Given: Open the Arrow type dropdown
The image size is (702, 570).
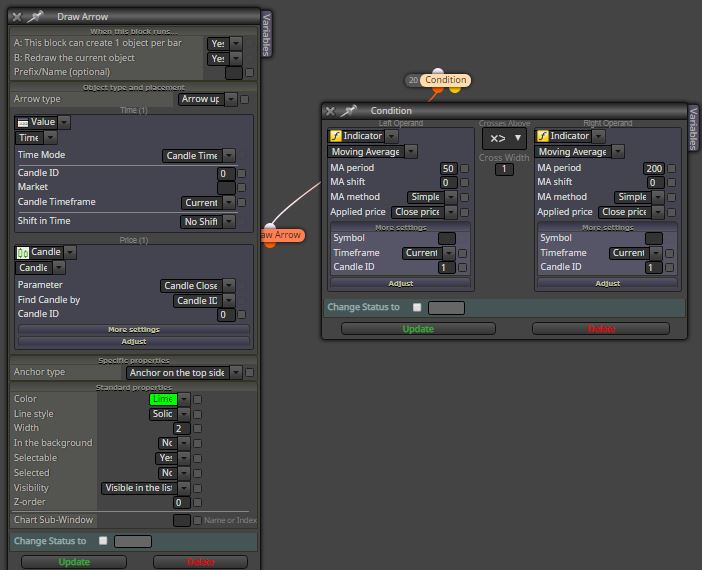Looking at the screenshot, I should 208,99.
